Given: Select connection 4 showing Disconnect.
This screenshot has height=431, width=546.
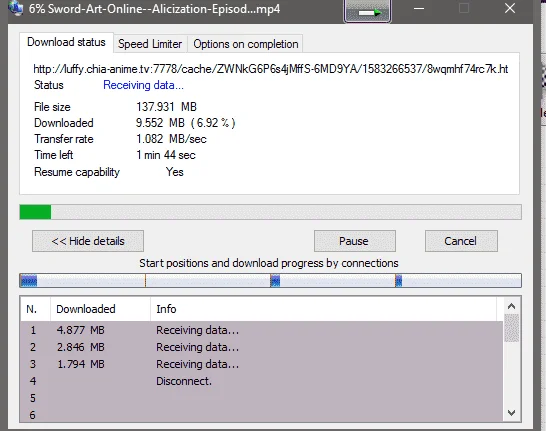Looking at the screenshot, I should coord(262,381).
